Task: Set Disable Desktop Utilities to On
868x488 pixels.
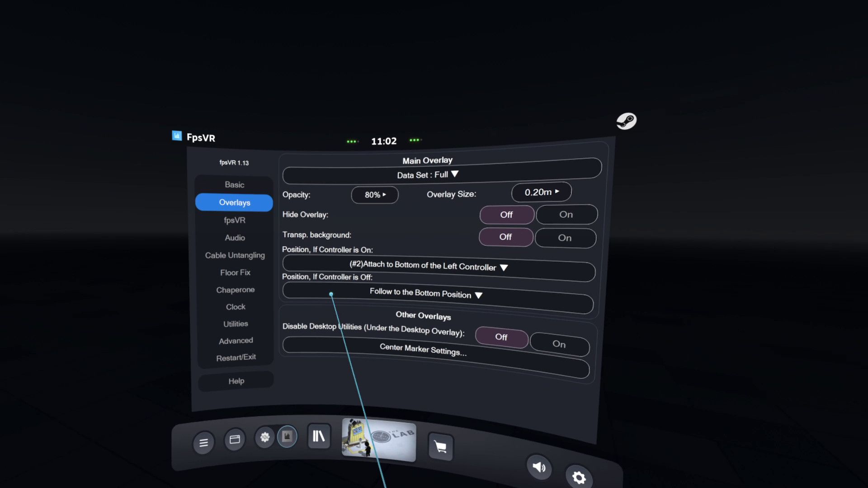Action: pyautogui.click(x=560, y=344)
